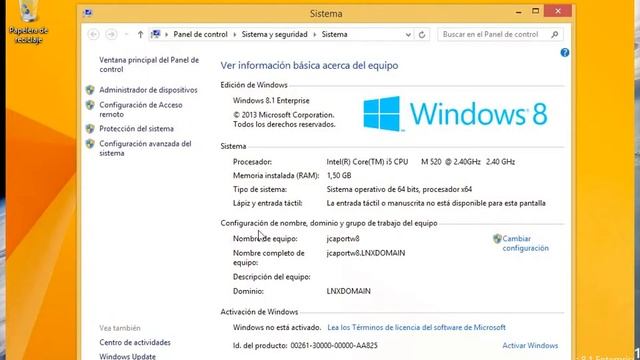
Task: Expand the address bar history dropdown
Action: click(408, 35)
